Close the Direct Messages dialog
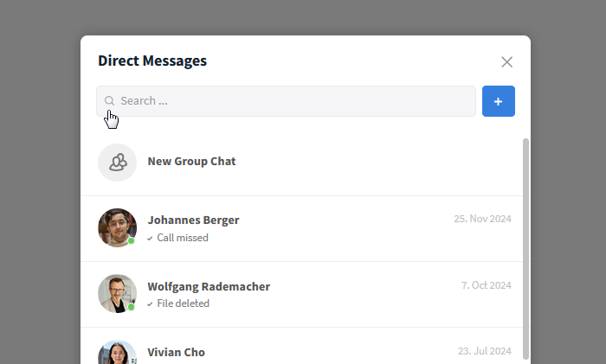This screenshot has width=606, height=364. pyautogui.click(x=506, y=61)
